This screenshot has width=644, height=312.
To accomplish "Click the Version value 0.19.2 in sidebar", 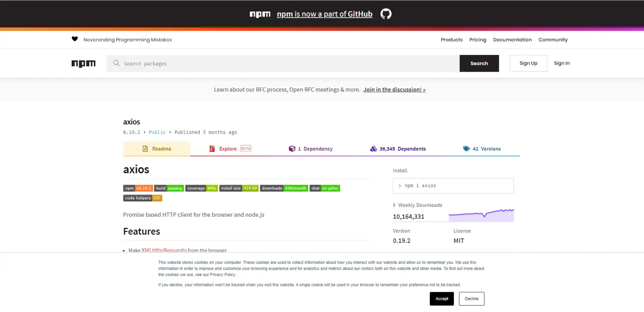I will 401,241.
